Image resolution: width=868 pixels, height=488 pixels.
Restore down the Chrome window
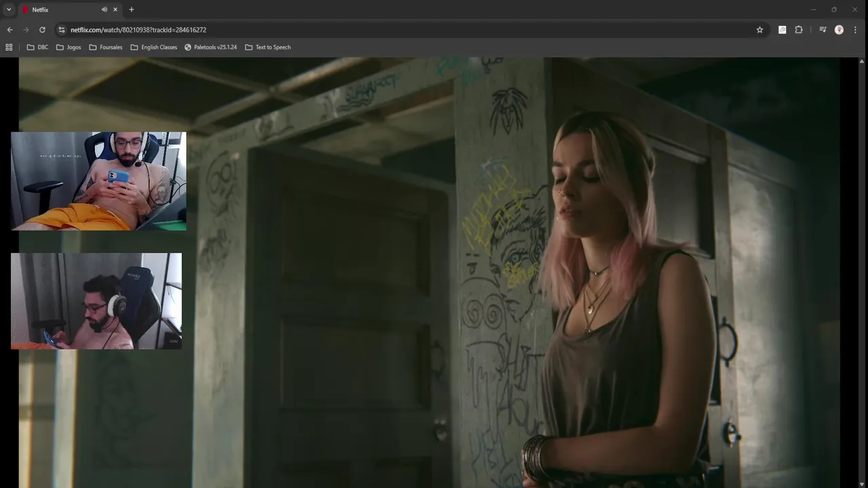pyautogui.click(x=833, y=9)
